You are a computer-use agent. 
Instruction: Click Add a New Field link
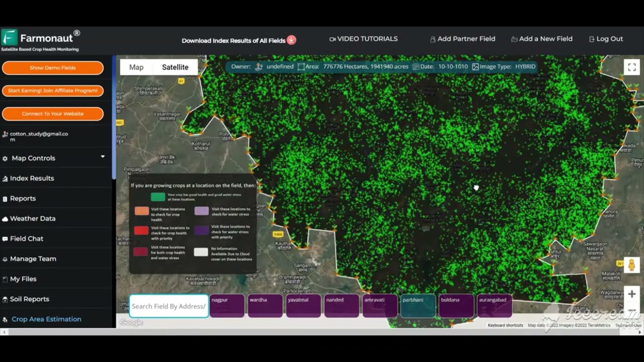(x=546, y=39)
